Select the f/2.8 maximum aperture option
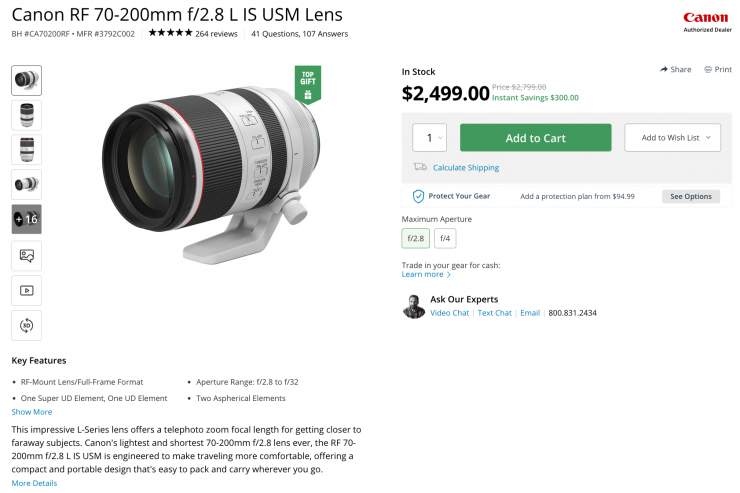This screenshot has width=740, height=493. pos(416,238)
